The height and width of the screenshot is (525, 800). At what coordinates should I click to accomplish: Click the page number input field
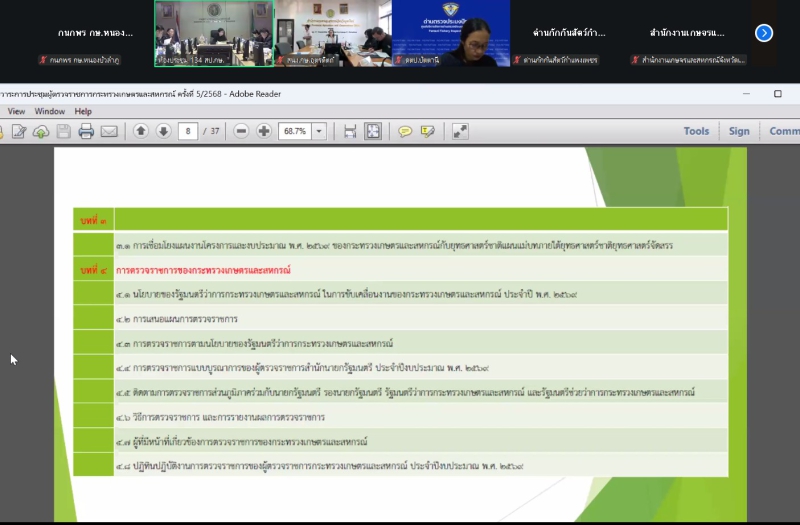[188, 131]
